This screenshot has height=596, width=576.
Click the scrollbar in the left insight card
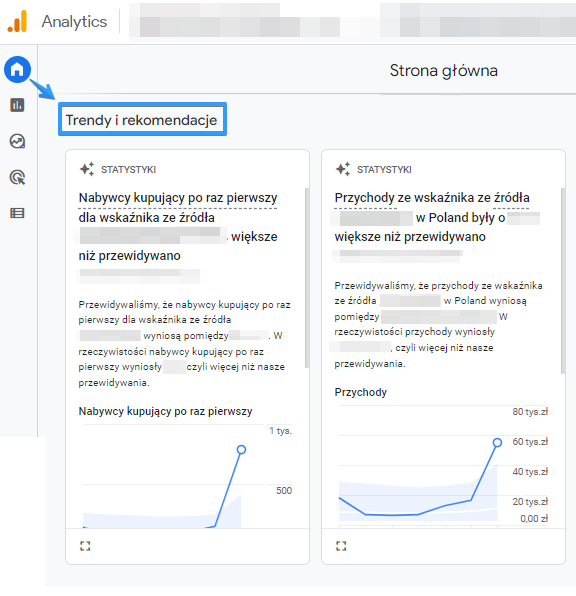306,278
